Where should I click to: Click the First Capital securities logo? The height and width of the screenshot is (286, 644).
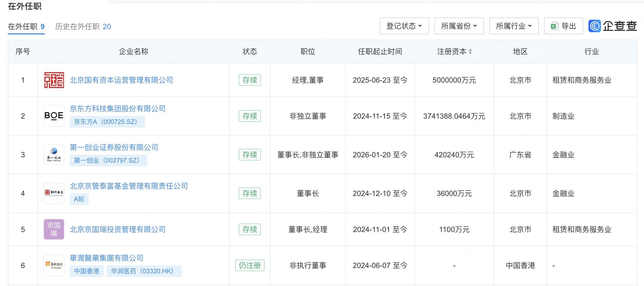(54, 155)
